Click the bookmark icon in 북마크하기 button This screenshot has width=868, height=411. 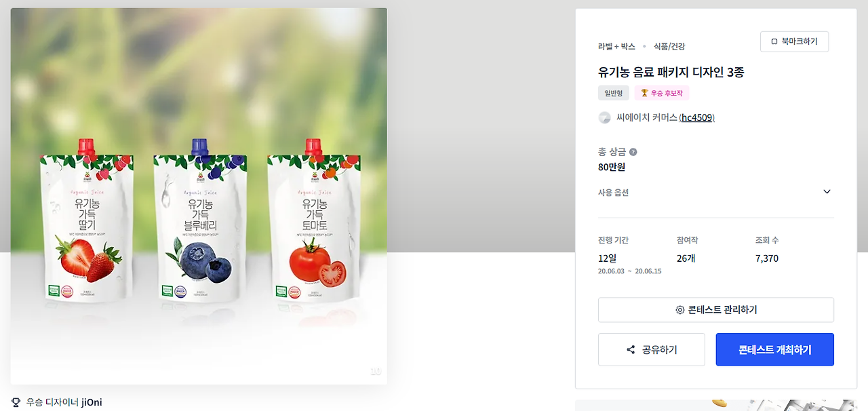pyautogui.click(x=774, y=41)
